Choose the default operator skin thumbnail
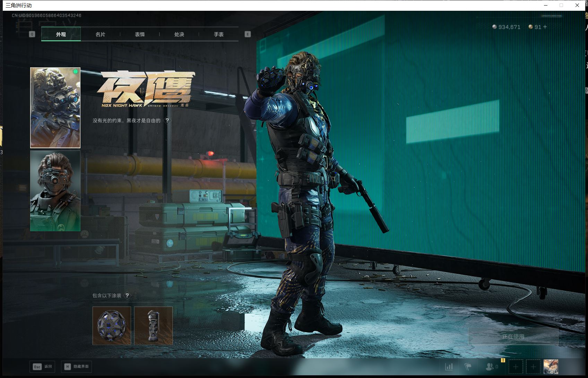Image resolution: width=588 pixels, height=378 pixels. click(55, 191)
